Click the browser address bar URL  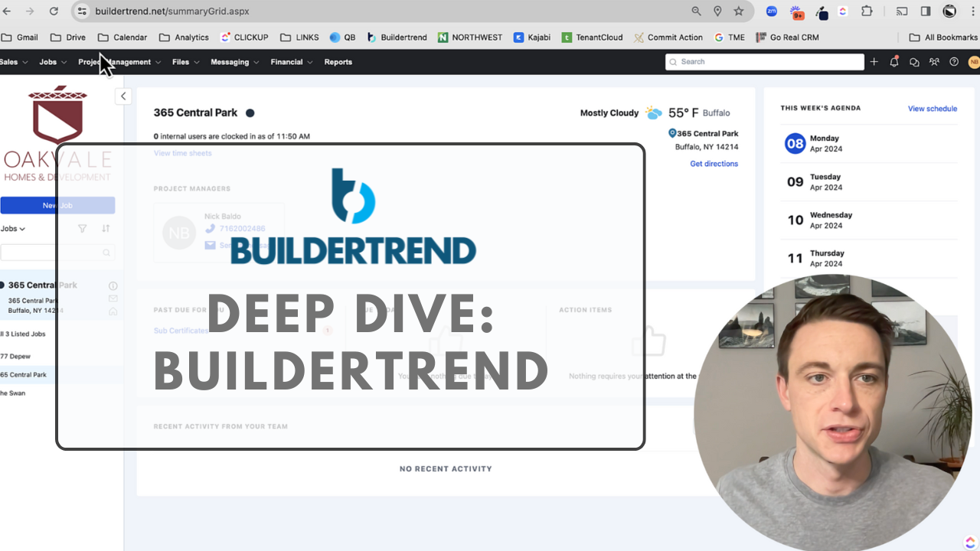point(172,11)
